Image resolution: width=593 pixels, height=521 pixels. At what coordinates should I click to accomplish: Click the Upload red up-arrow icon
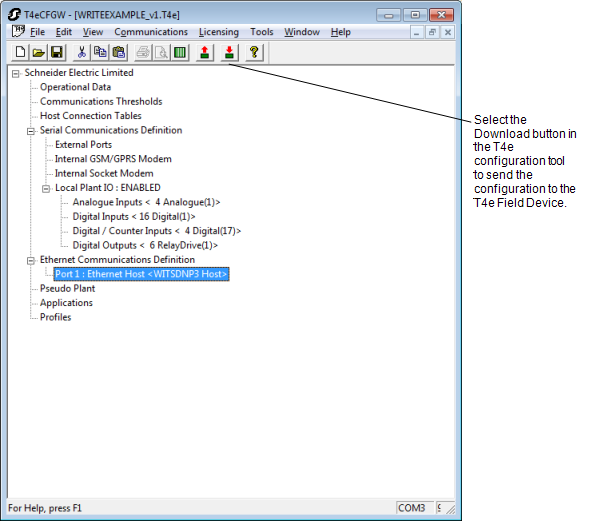(205, 52)
